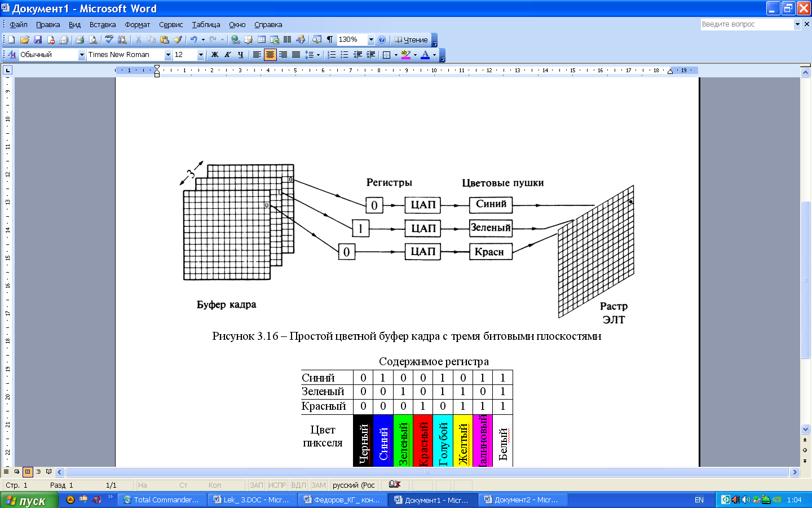Undo the last action
Viewport: 812px width, 508px height.
click(194, 40)
